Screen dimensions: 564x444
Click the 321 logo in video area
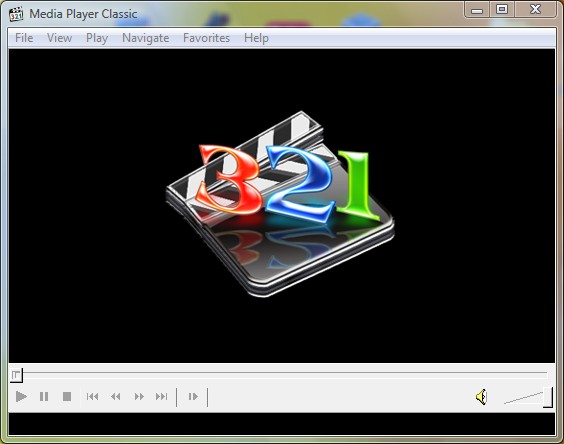coord(280,204)
